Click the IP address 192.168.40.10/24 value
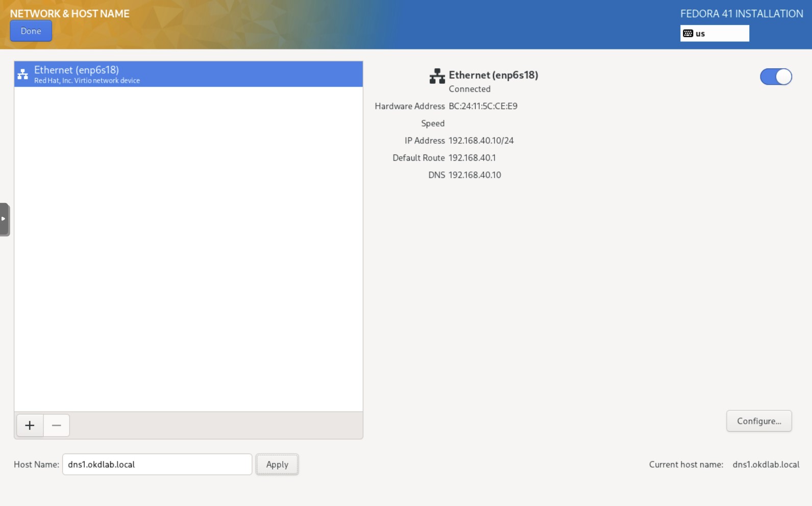 pyautogui.click(x=481, y=141)
